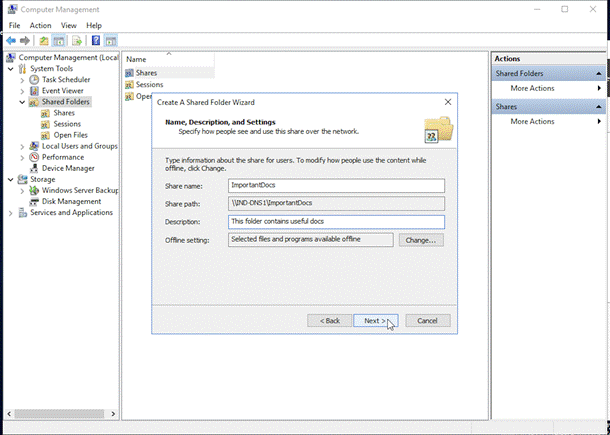Expand Local Users and Groups node
Viewport: 610px width, 435px height.
(22, 147)
